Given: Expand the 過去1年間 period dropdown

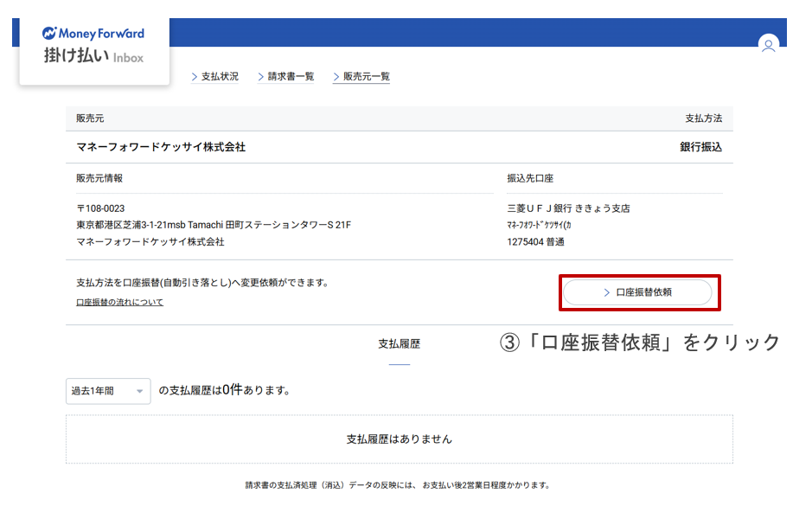Looking at the screenshot, I should (x=108, y=391).
